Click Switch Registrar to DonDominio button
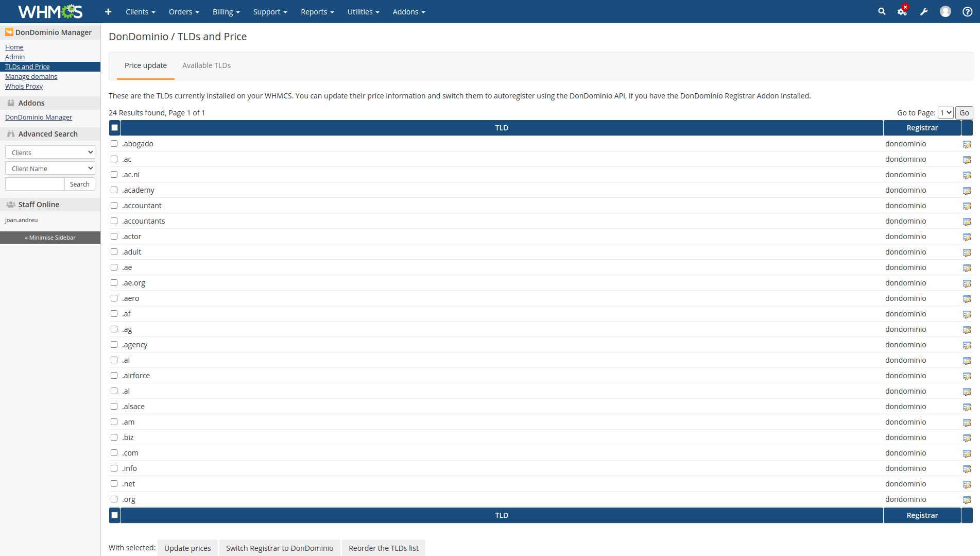This screenshot has height=556, width=980. tap(280, 548)
